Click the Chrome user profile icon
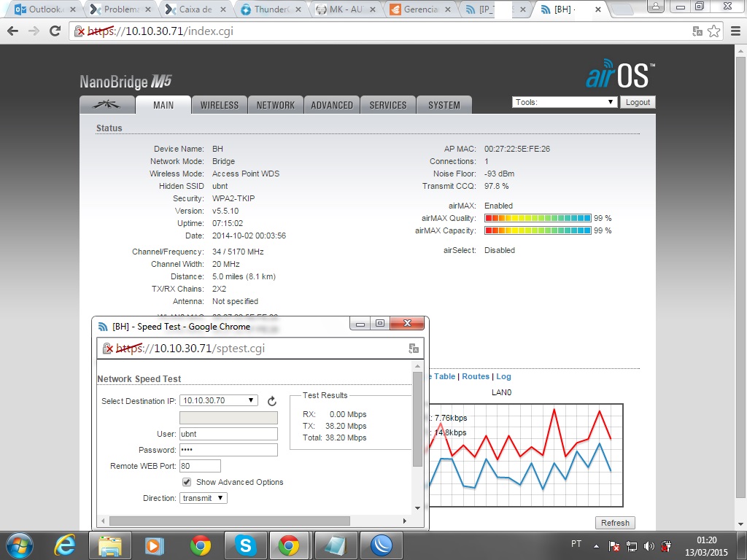 [656, 6]
